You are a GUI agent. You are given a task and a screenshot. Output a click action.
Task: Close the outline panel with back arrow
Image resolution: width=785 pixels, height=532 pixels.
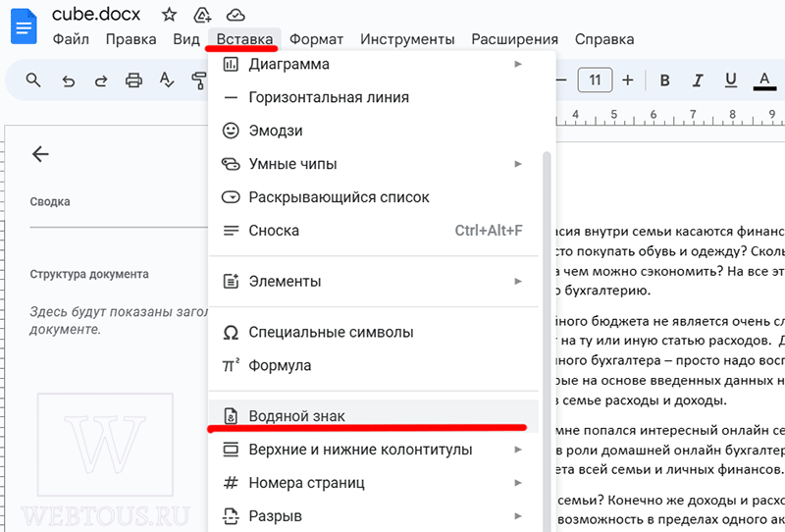(x=40, y=154)
